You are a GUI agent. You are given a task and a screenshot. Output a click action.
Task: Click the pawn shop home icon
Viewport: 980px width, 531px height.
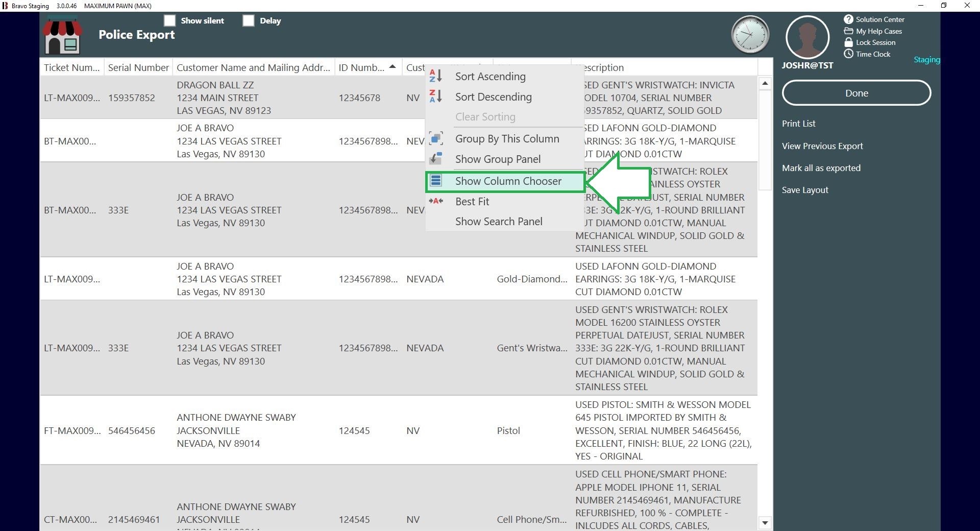tap(62, 36)
